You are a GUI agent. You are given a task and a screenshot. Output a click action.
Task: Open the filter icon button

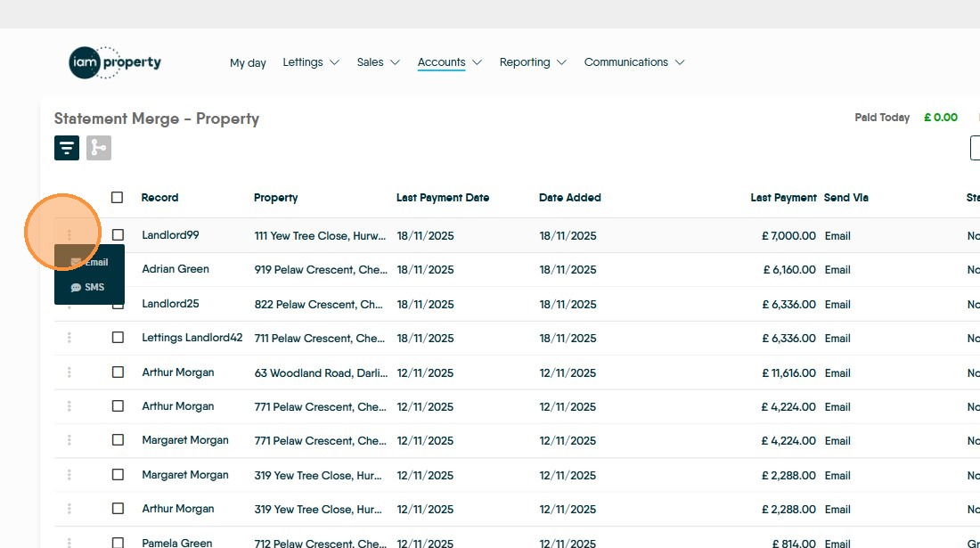pos(67,148)
